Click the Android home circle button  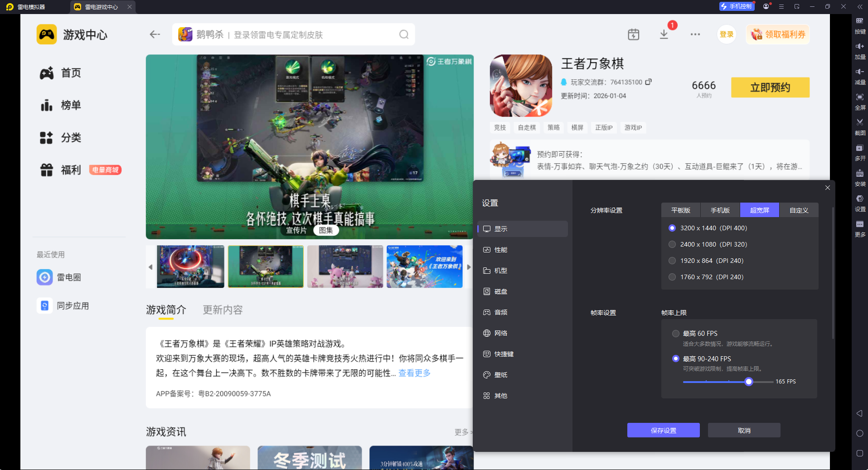click(x=859, y=433)
